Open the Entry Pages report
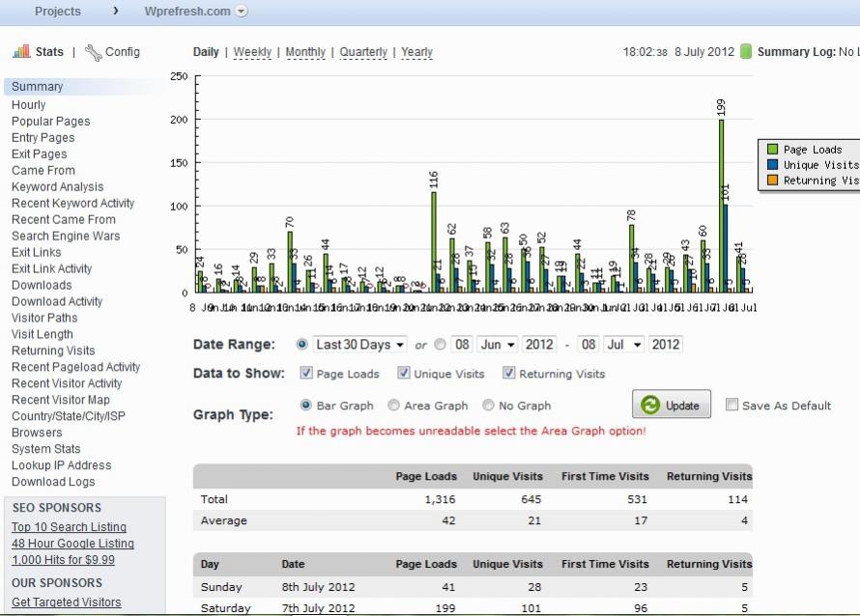The image size is (860, 616). pos(43,137)
